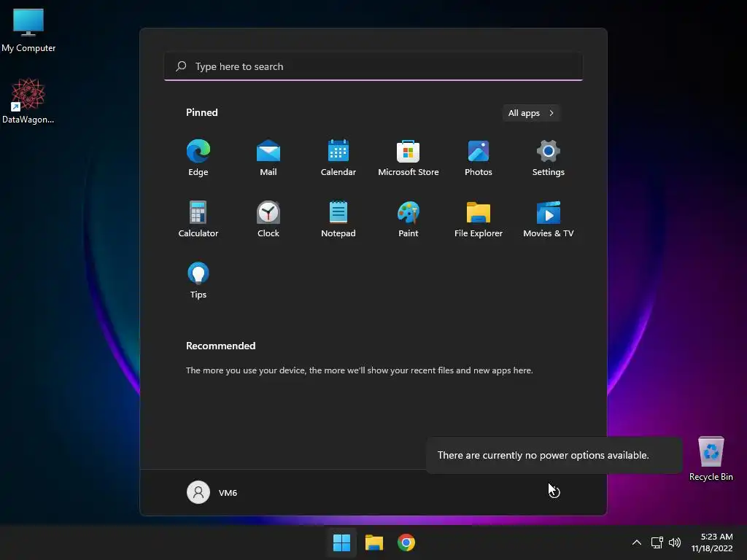Open File Explorer from Pinned apps

point(479,219)
